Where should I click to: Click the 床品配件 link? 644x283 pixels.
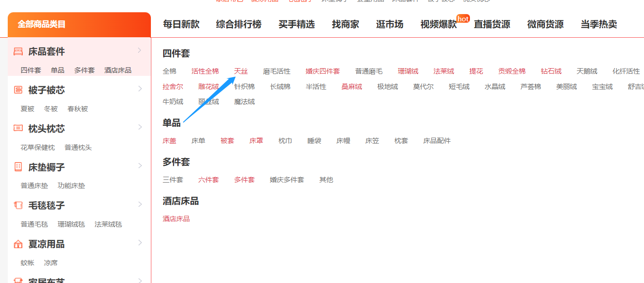(x=437, y=141)
